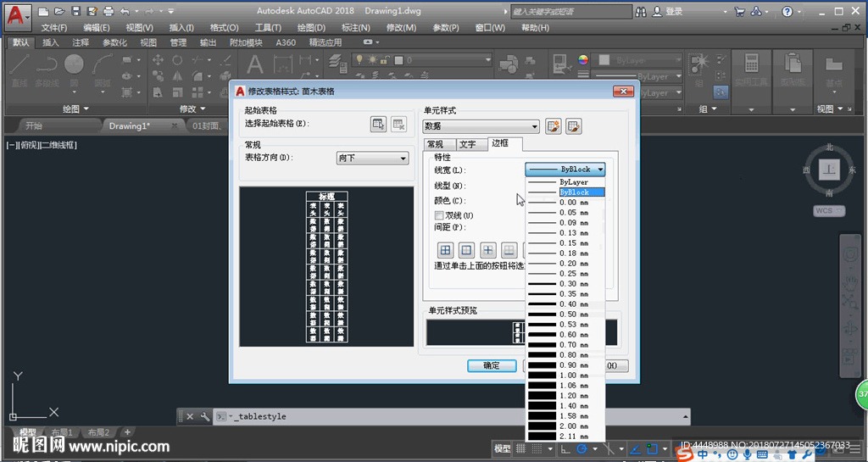
Task: Select the Rotate tool in Modify panel
Action: tap(177, 59)
